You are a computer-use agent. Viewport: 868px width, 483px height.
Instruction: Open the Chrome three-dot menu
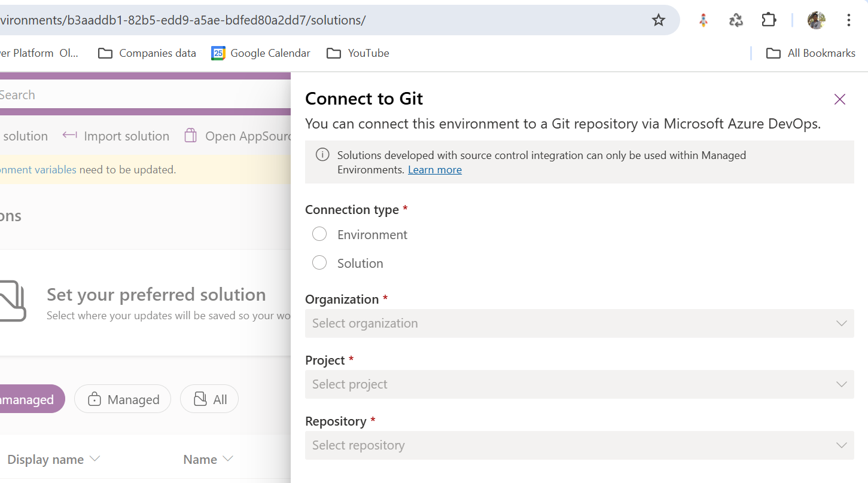click(x=848, y=20)
